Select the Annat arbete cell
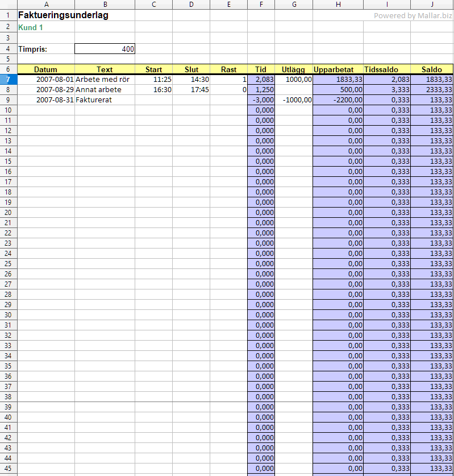This screenshot has height=476, width=454. [x=105, y=89]
